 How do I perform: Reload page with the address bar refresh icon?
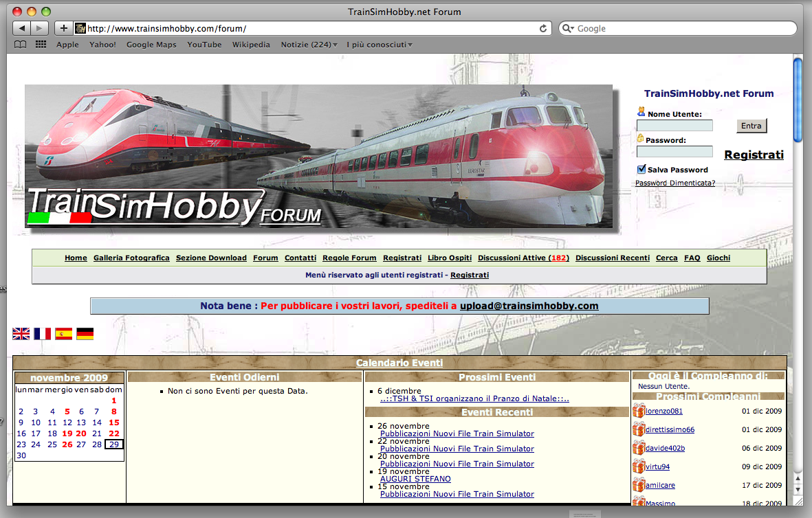[x=542, y=28]
